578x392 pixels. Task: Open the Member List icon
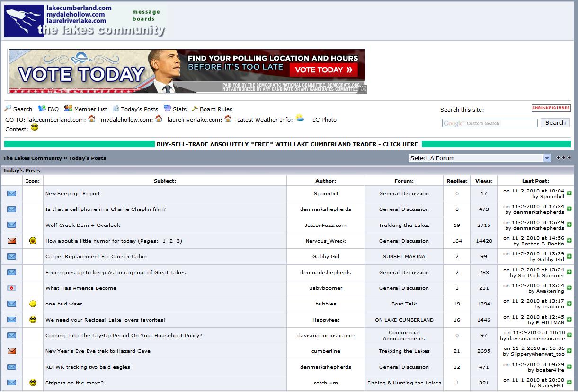coord(68,108)
